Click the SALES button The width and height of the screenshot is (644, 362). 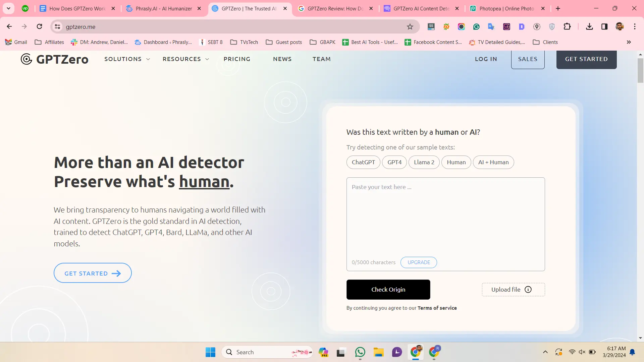pyautogui.click(x=528, y=59)
